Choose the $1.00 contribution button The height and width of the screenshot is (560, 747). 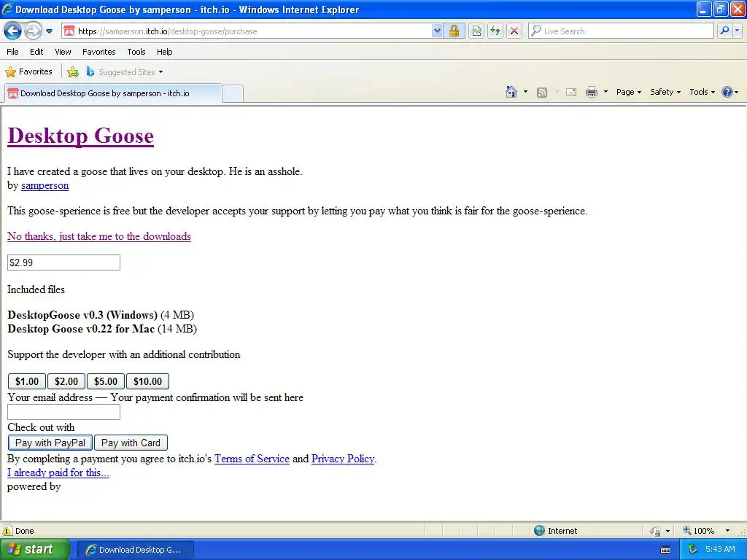click(x=27, y=381)
